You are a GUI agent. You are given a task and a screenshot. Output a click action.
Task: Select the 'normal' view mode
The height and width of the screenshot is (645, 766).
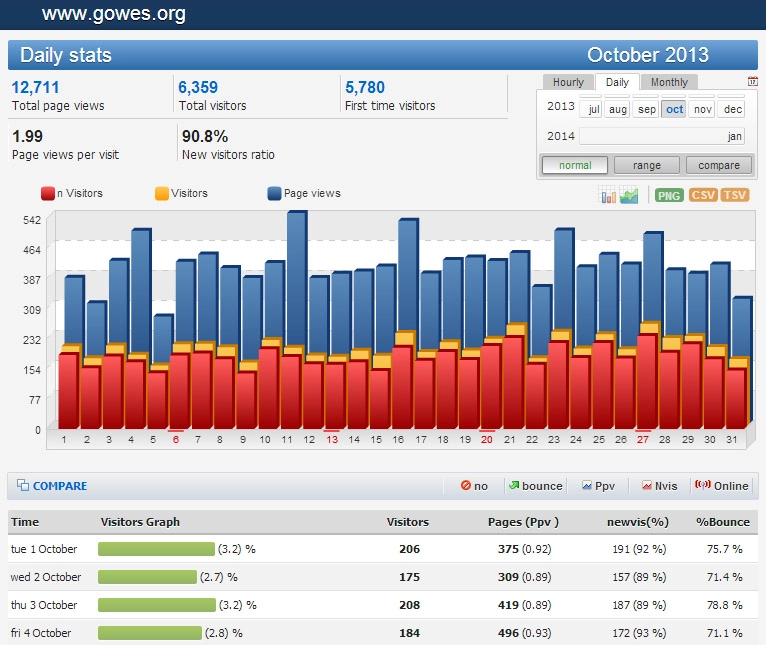575,165
